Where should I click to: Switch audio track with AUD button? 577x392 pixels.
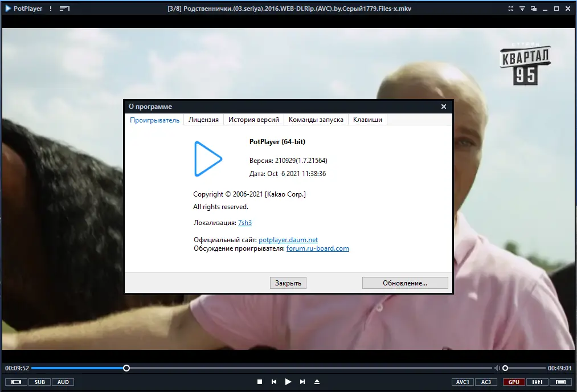[x=63, y=382]
